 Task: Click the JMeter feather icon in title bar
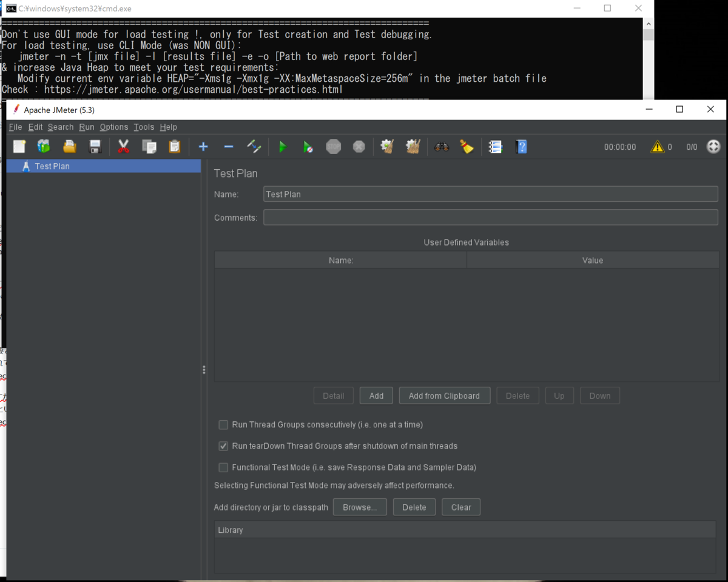16,110
